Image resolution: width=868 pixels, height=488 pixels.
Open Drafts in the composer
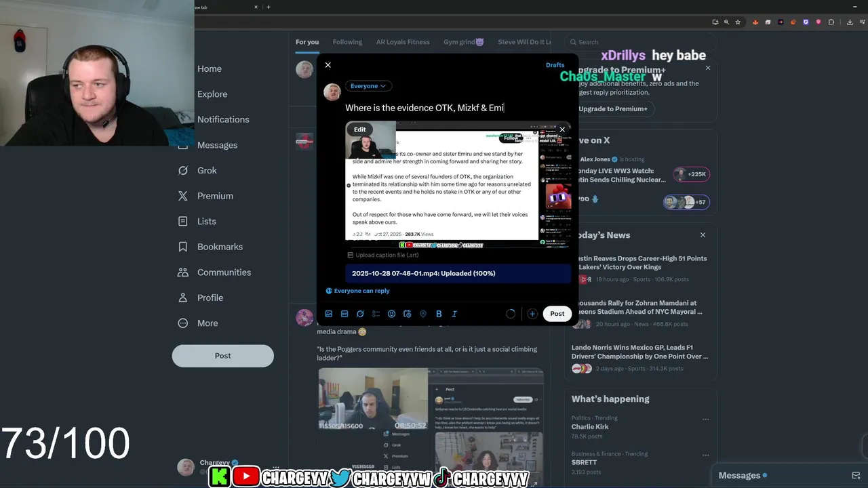tap(555, 65)
